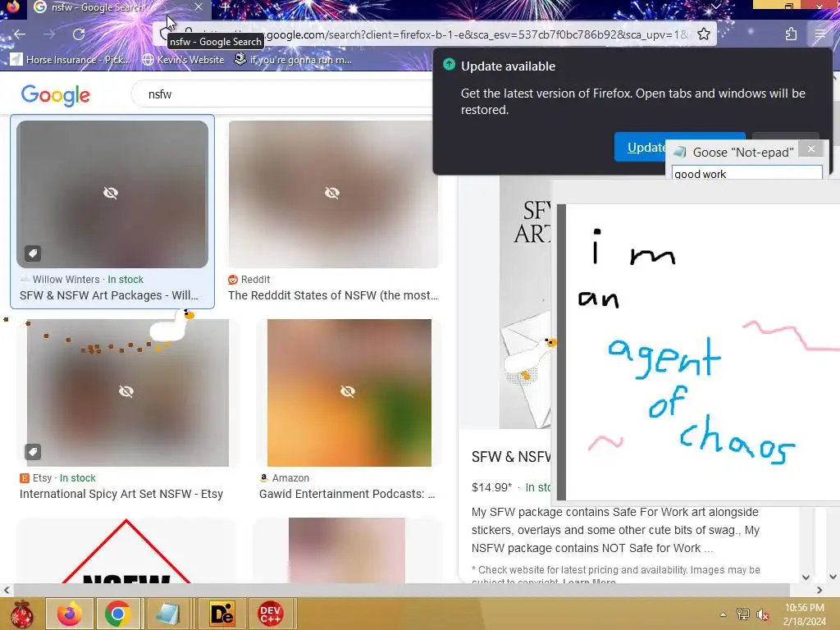Open Google Chrome from the taskbar
This screenshot has height=630, width=840.
pos(118,614)
